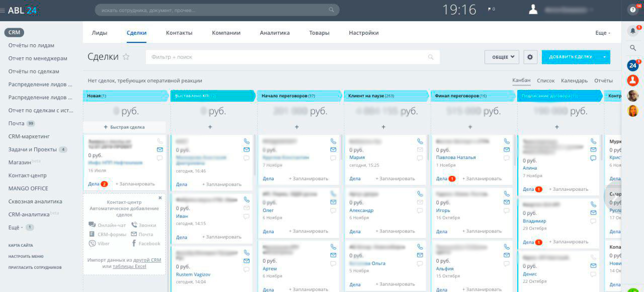The height and width of the screenshot is (292, 644).
Task: Click the Быстрая сделка button
Action: (x=124, y=127)
